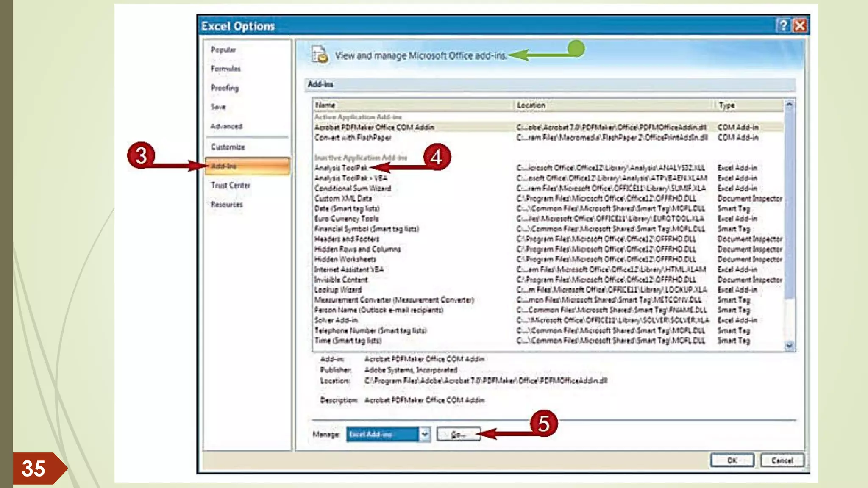Open the Popular options category

[223, 50]
